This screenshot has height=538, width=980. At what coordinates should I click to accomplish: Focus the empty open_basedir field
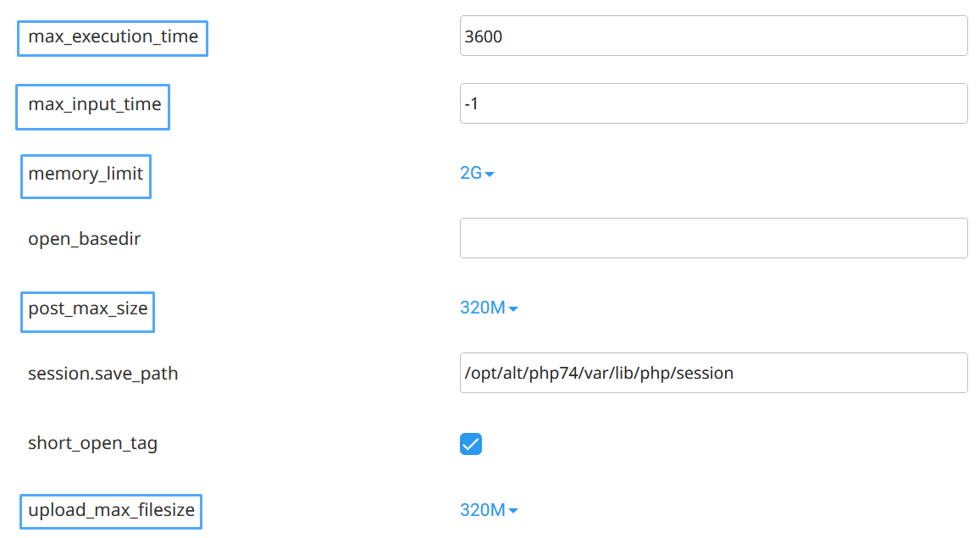[x=713, y=238]
